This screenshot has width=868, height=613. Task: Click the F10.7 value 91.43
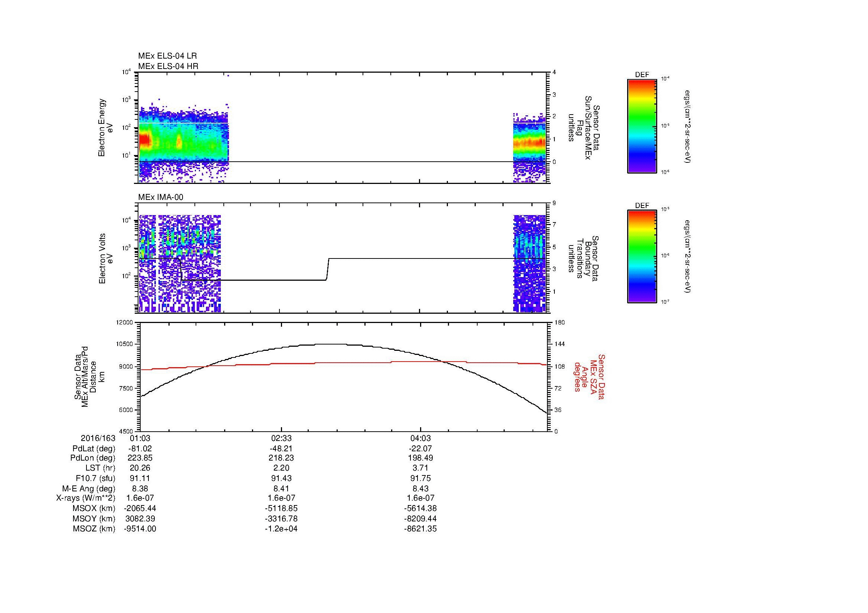(x=281, y=478)
